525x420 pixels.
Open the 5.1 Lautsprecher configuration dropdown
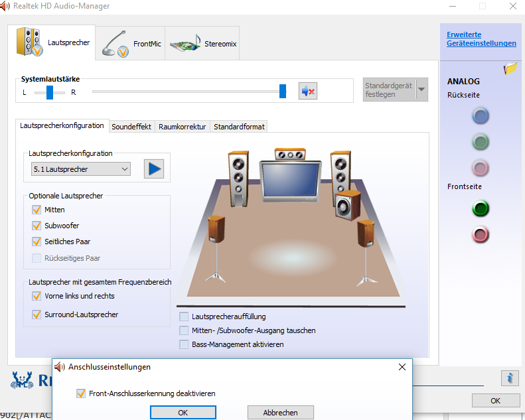click(x=81, y=169)
